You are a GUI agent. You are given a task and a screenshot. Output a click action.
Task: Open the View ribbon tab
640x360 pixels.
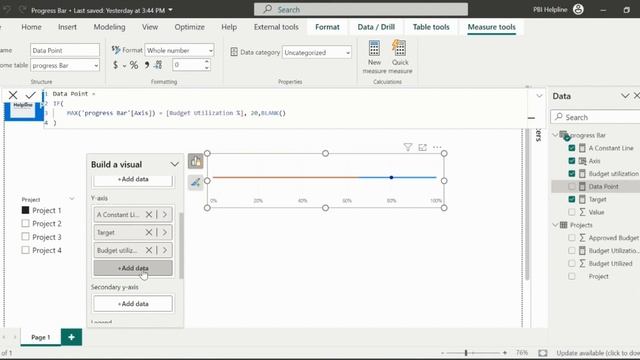(150, 27)
